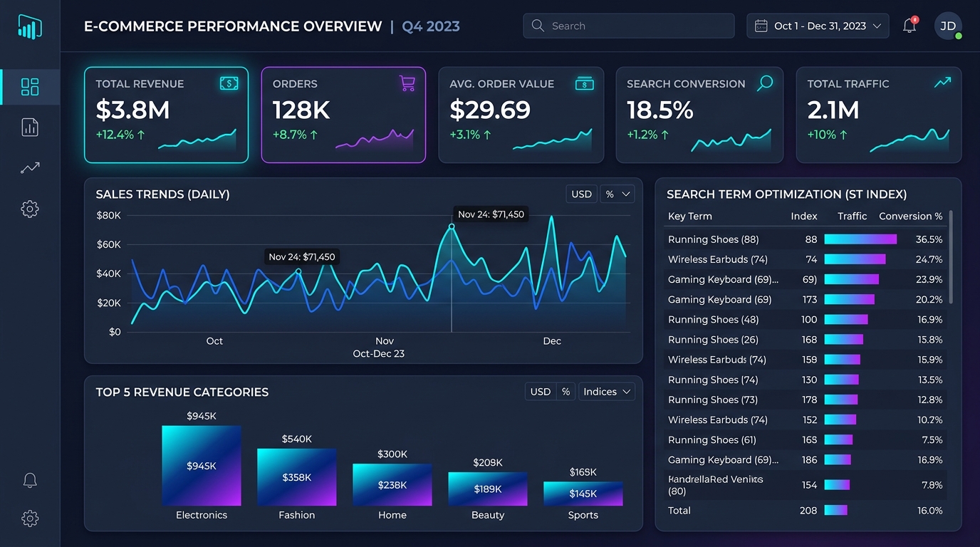Click the Oct label on chart axis
This screenshot has height=547, width=980.
tap(214, 341)
